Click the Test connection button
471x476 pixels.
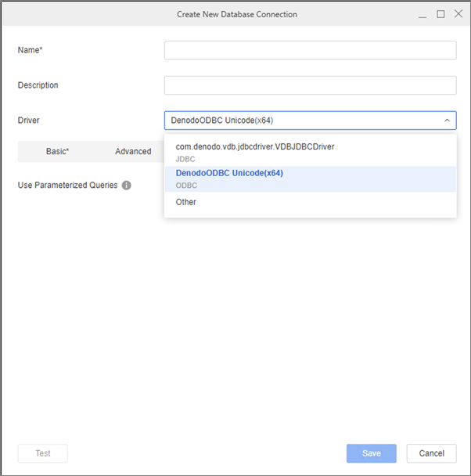pyautogui.click(x=43, y=453)
